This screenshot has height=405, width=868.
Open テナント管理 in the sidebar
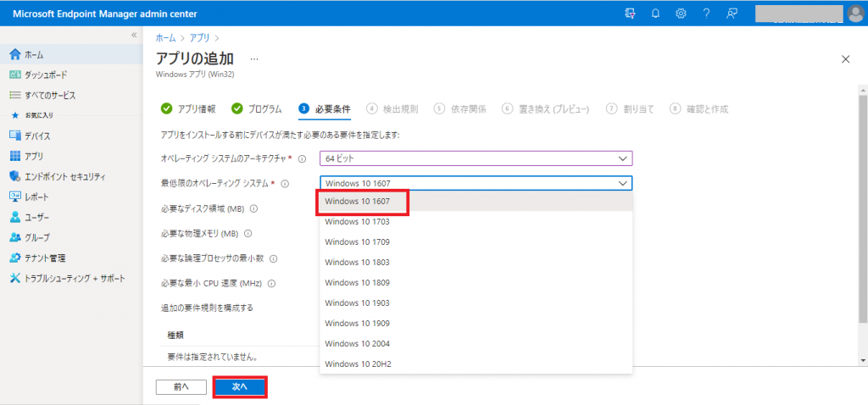coord(71,258)
